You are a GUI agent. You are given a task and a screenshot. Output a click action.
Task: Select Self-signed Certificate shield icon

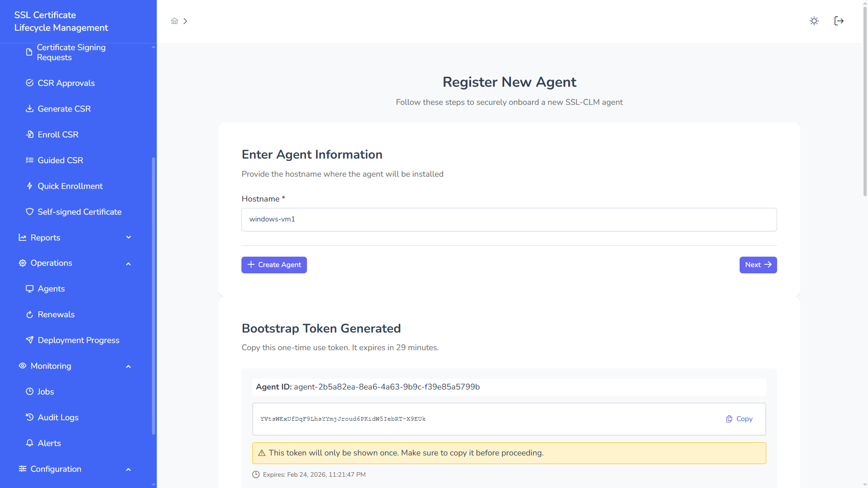point(29,211)
